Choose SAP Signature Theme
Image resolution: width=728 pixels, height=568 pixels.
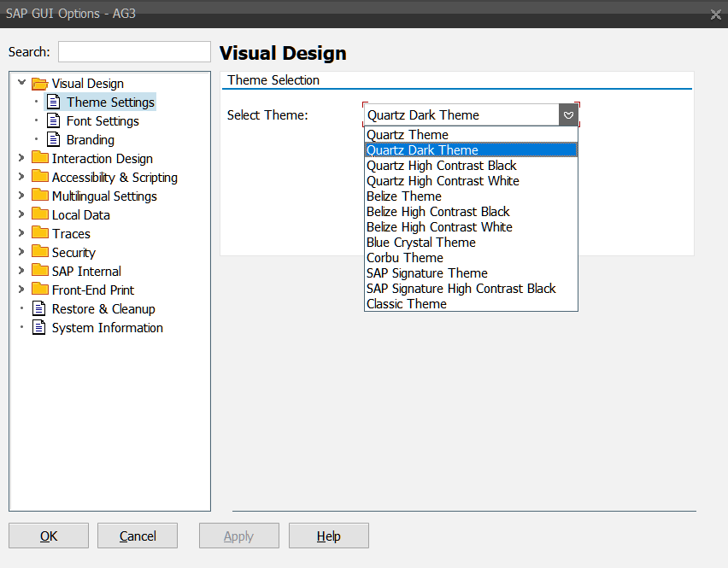(471, 272)
